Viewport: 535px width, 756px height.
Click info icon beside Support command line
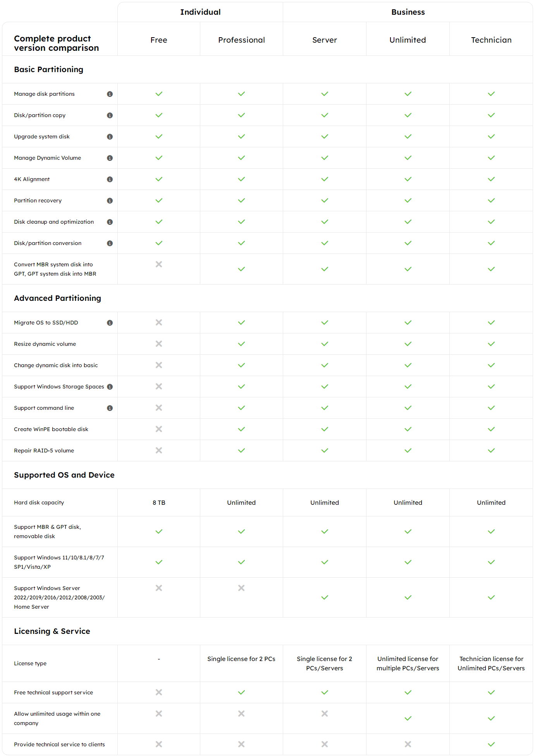pyautogui.click(x=110, y=408)
